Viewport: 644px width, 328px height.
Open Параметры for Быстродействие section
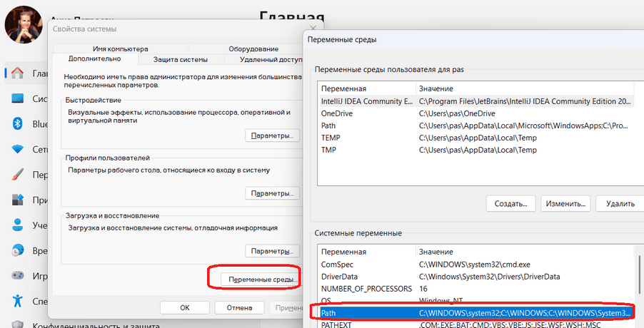(272, 135)
